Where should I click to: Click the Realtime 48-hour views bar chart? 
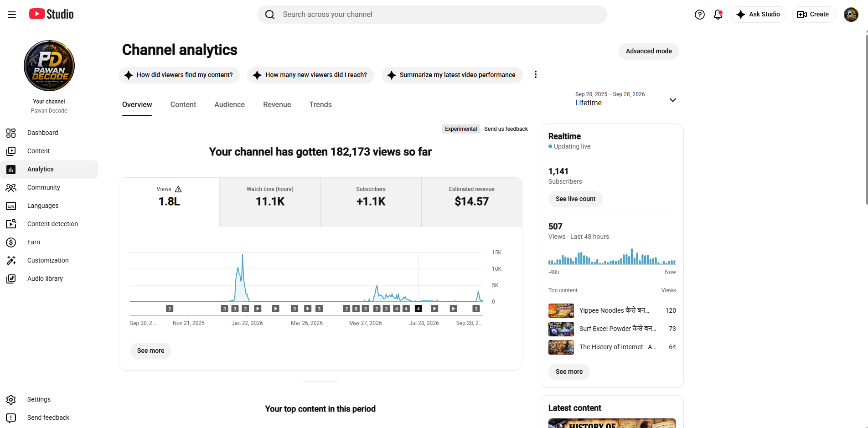[x=612, y=257]
